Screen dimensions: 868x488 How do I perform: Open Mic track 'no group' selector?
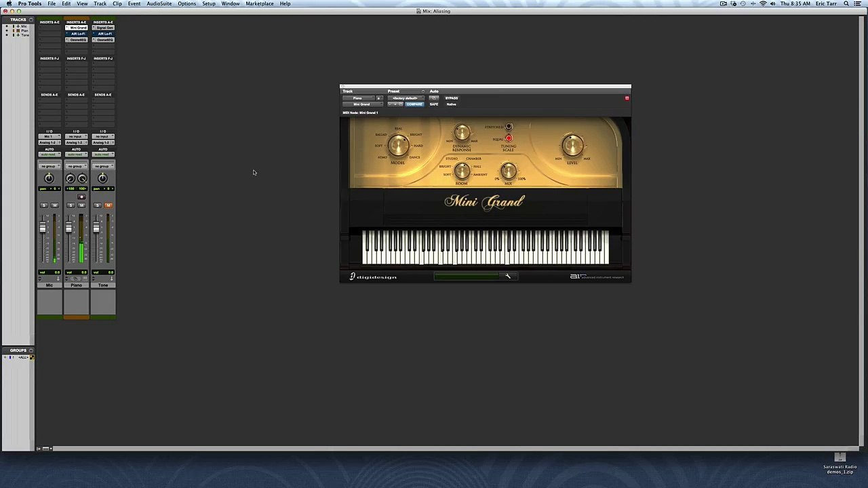click(49, 166)
